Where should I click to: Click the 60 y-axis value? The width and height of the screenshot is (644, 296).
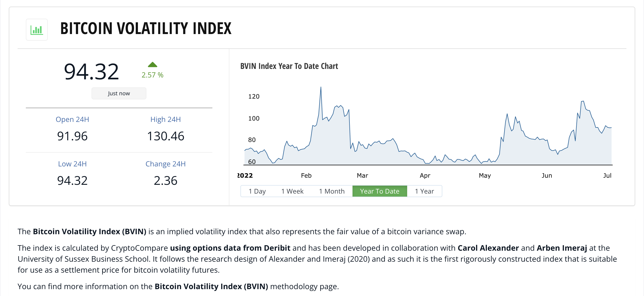coord(252,162)
